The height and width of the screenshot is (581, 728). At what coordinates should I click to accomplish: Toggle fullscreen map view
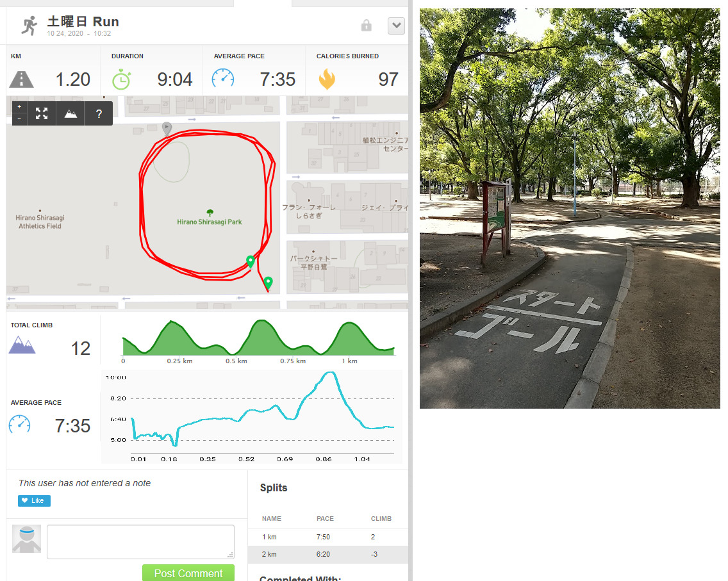click(42, 113)
